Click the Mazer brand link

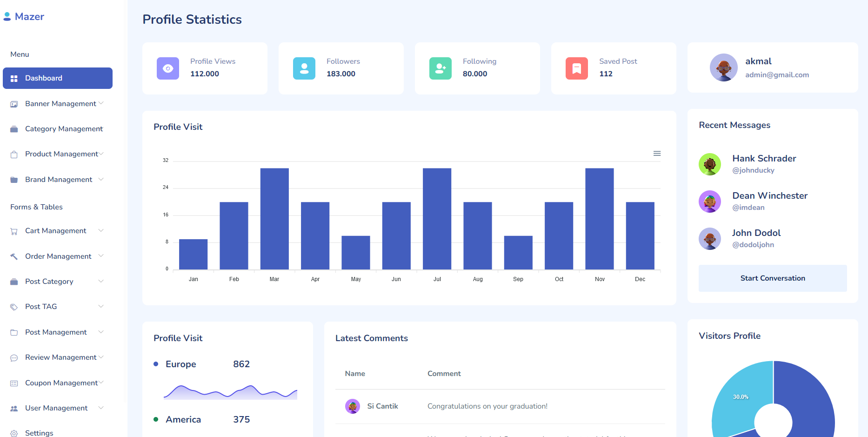[24, 17]
